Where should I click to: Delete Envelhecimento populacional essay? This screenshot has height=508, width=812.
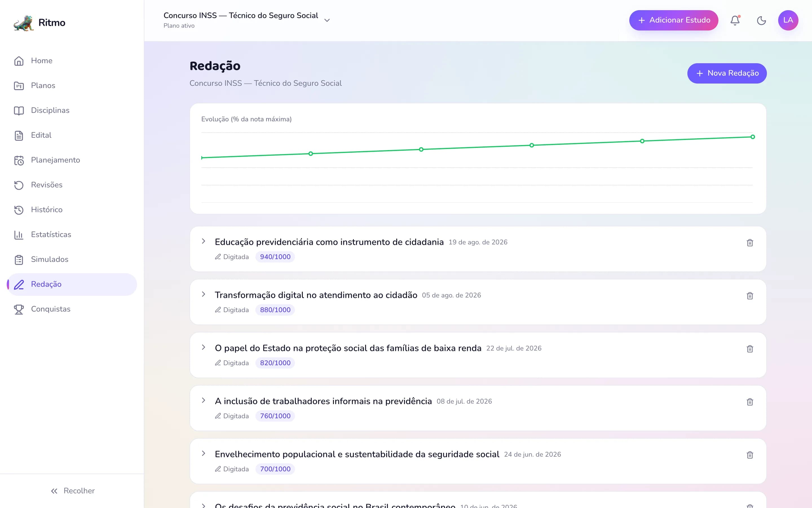click(x=750, y=455)
